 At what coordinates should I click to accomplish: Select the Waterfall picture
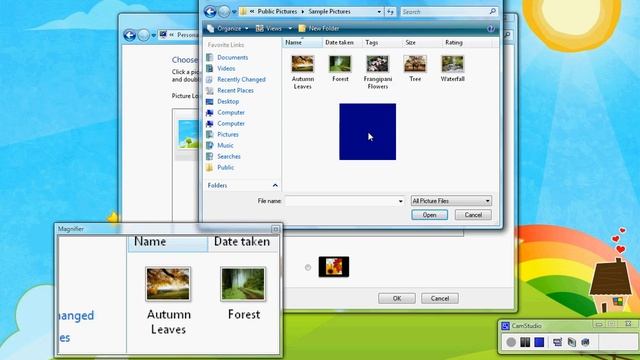pos(453,69)
